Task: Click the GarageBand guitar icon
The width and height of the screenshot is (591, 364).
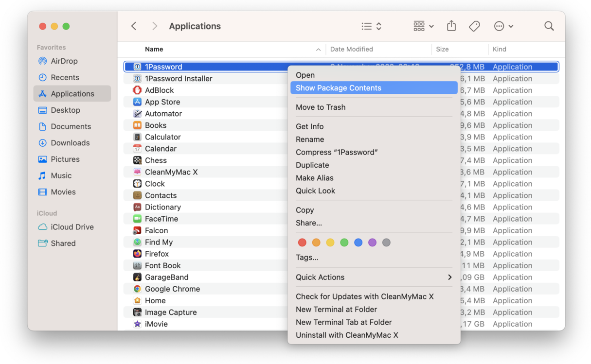Action: pos(137,277)
